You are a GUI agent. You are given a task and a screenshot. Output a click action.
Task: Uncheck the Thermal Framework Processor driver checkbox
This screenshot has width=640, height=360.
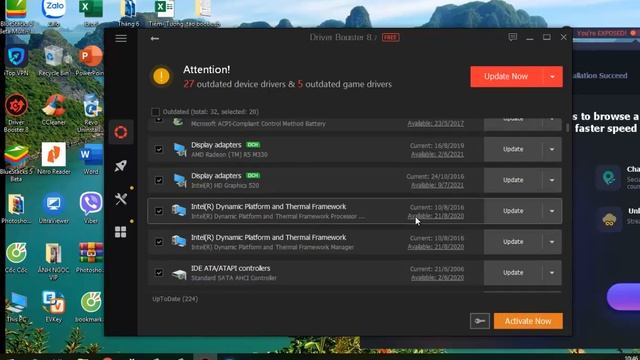click(159, 211)
